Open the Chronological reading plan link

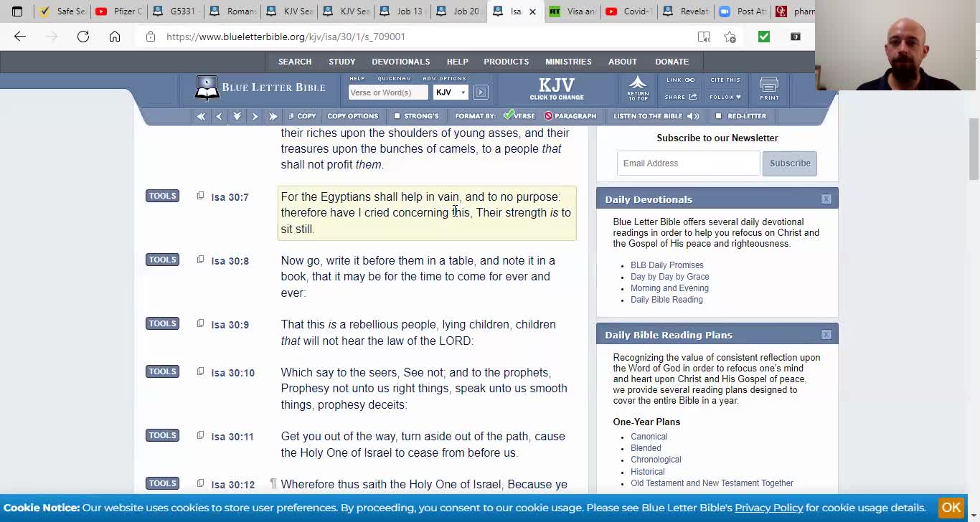point(656,460)
